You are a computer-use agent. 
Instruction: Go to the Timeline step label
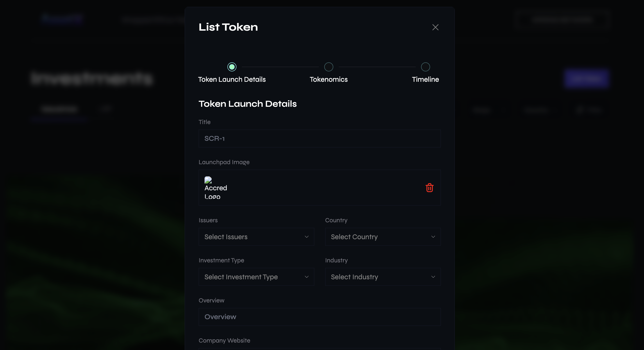[425, 80]
